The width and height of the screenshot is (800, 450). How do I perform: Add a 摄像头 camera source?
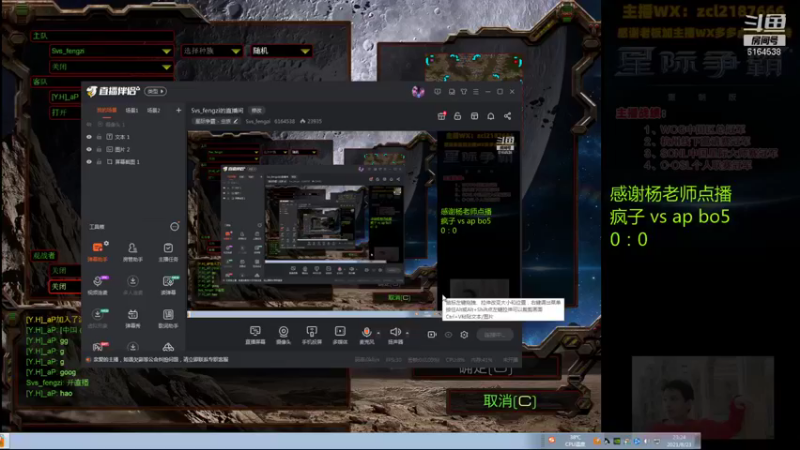coord(283,335)
